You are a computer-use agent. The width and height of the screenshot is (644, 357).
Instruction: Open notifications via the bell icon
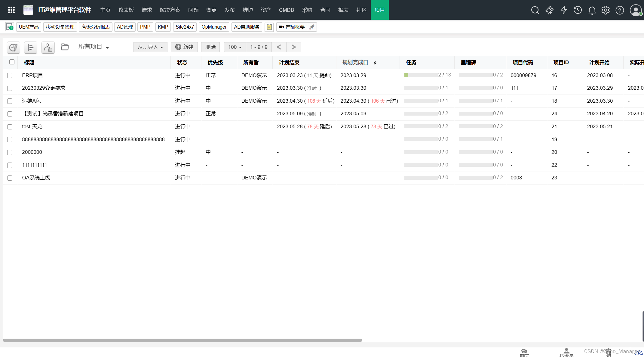click(592, 10)
